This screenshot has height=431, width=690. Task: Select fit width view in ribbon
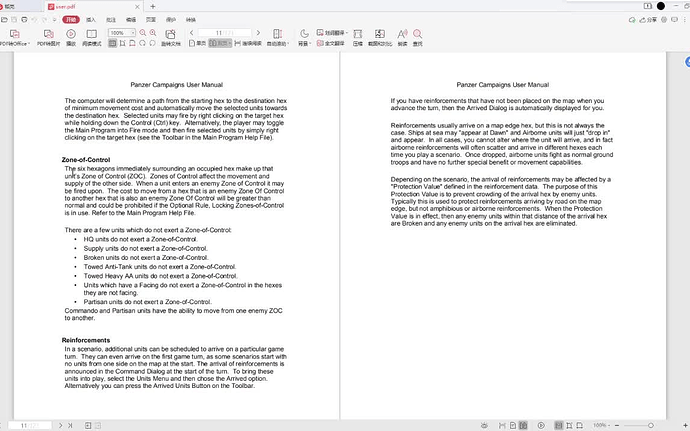coord(132,43)
